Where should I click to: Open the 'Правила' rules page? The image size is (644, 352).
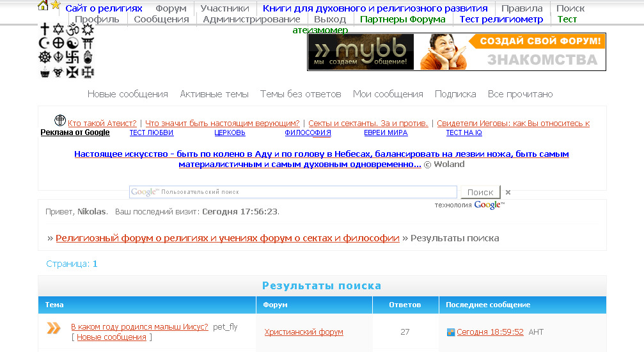pyautogui.click(x=522, y=8)
